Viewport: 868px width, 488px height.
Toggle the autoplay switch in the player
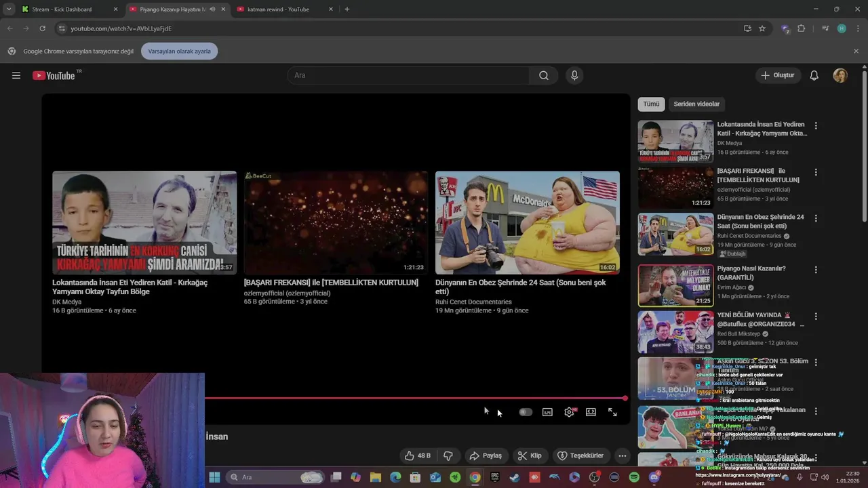point(526,412)
